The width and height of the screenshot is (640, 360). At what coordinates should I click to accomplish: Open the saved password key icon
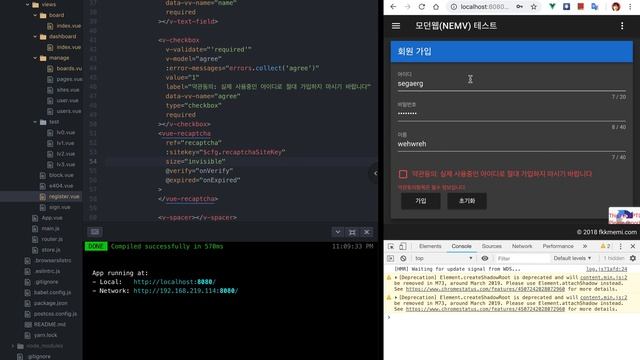coord(520,7)
